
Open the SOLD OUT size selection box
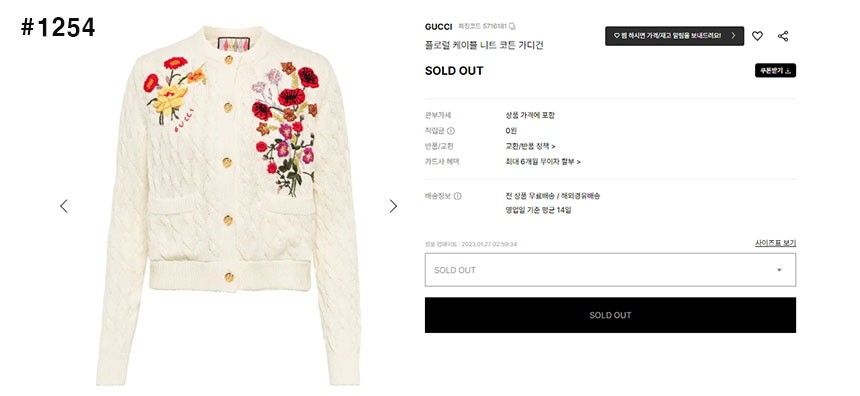coord(610,270)
